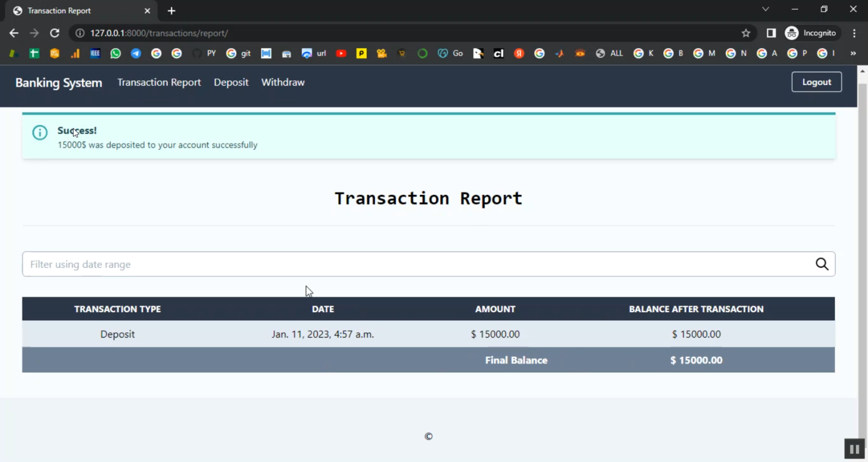868x462 pixels.
Task: Open the Google A bookmark
Action: coord(767,53)
